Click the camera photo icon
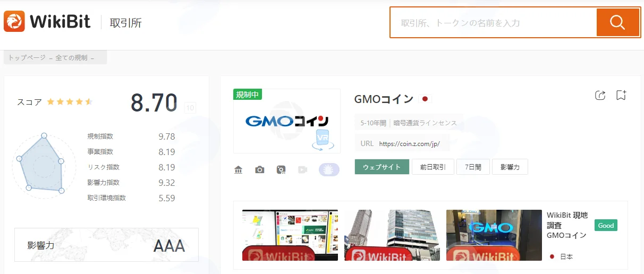644x274 pixels. click(259, 169)
